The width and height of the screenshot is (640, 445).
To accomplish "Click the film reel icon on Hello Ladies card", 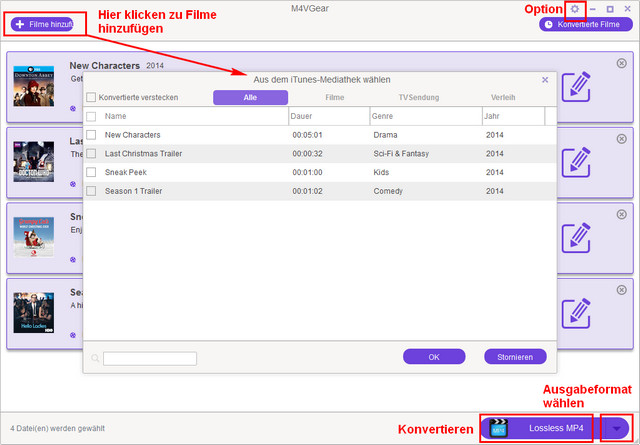I will click(x=73, y=335).
